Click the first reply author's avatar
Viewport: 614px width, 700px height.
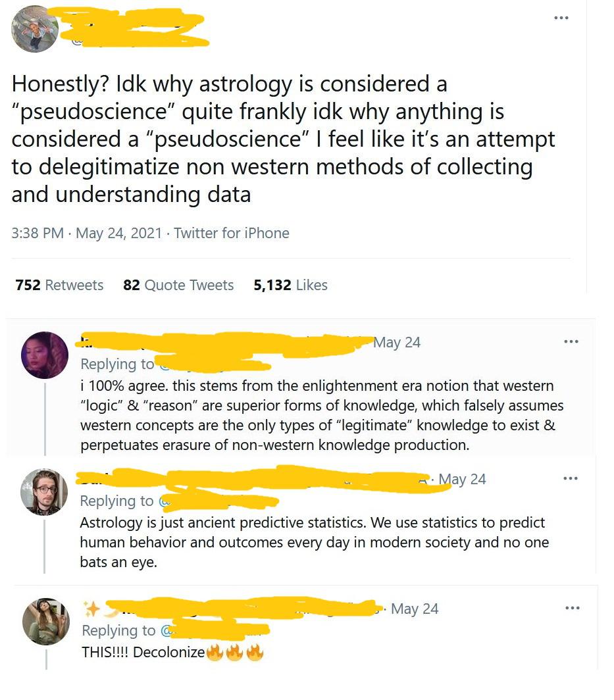coord(45,355)
